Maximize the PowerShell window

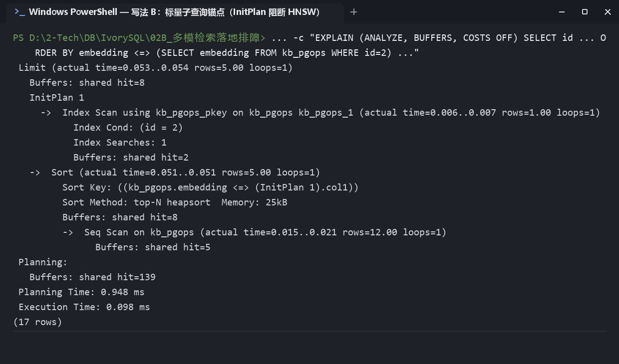585,12
